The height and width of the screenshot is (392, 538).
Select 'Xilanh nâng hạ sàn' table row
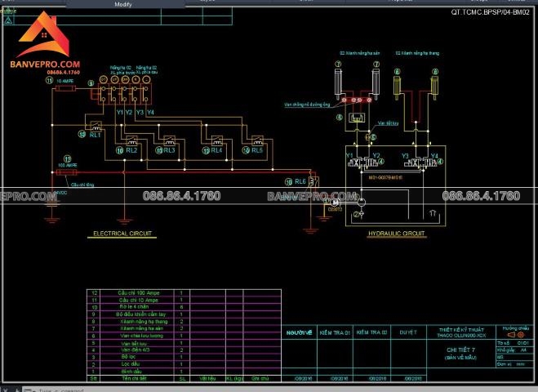click(184, 328)
